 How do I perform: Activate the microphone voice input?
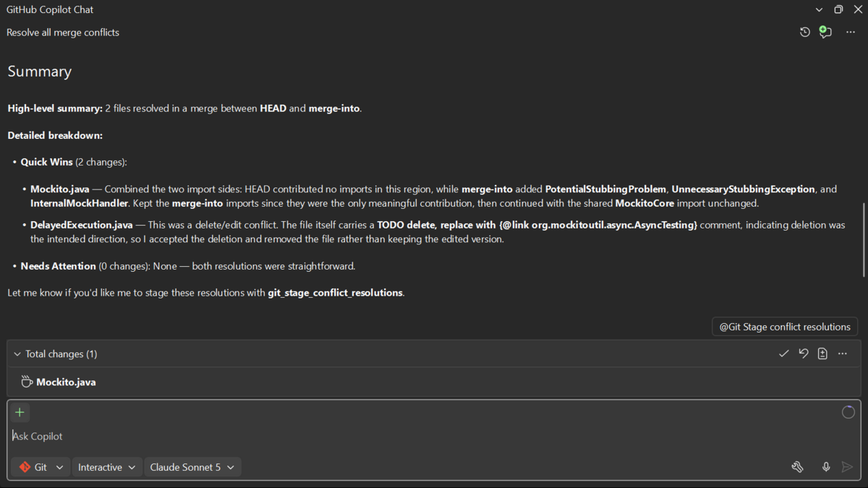click(826, 467)
